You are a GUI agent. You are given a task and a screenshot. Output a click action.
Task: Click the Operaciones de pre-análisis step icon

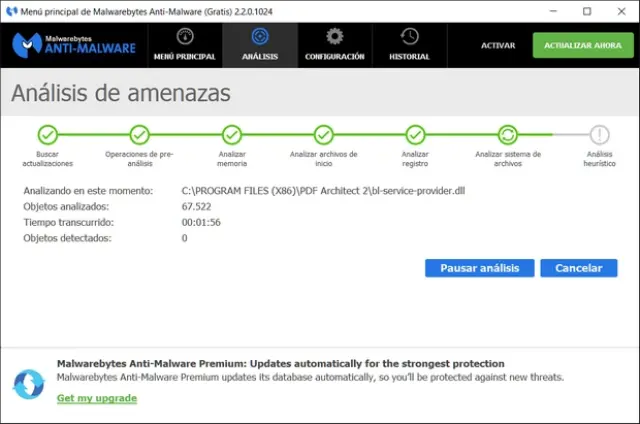(139, 134)
